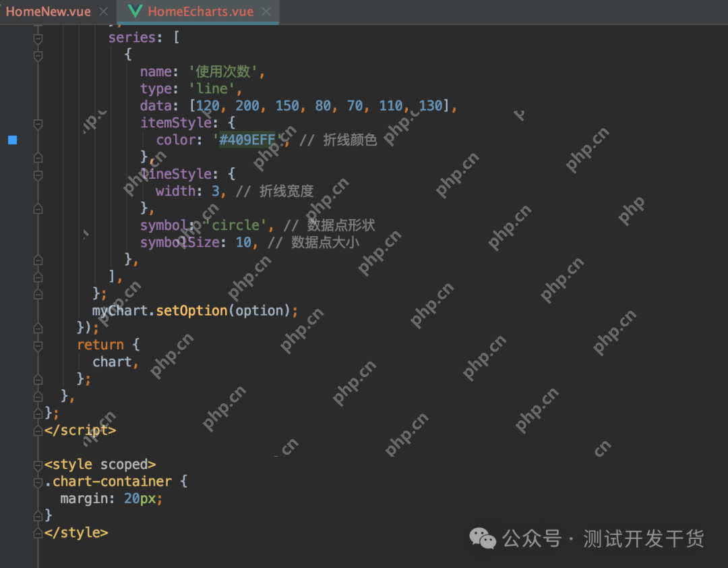
Task: Click the symbolSize value 10
Action: pyautogui.click(x=243, y=242)
